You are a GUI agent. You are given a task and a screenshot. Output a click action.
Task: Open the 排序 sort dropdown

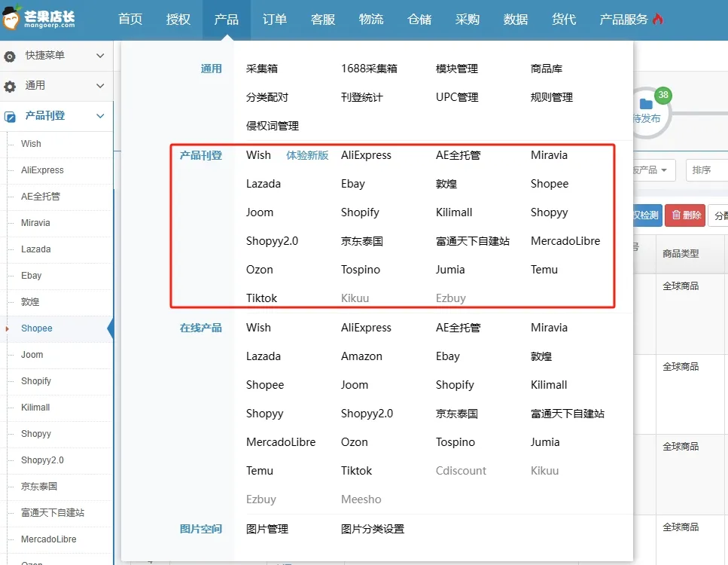(x=707, y=170)
